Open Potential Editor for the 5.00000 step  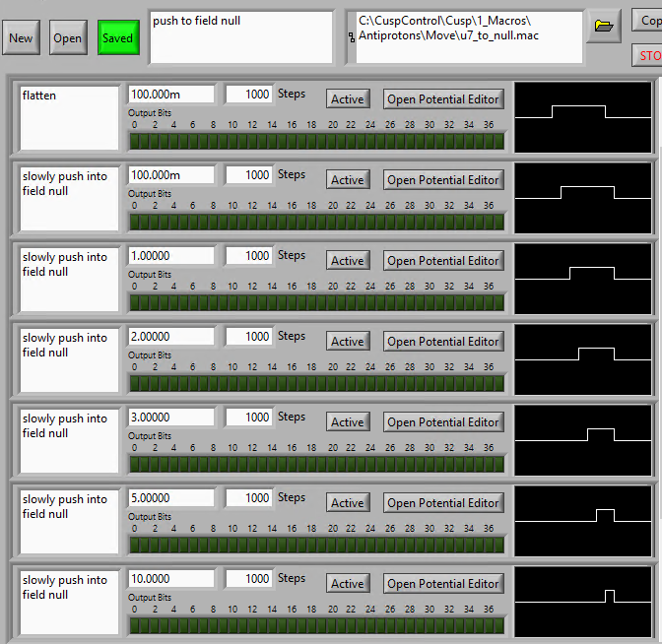(x=443, y=503)
